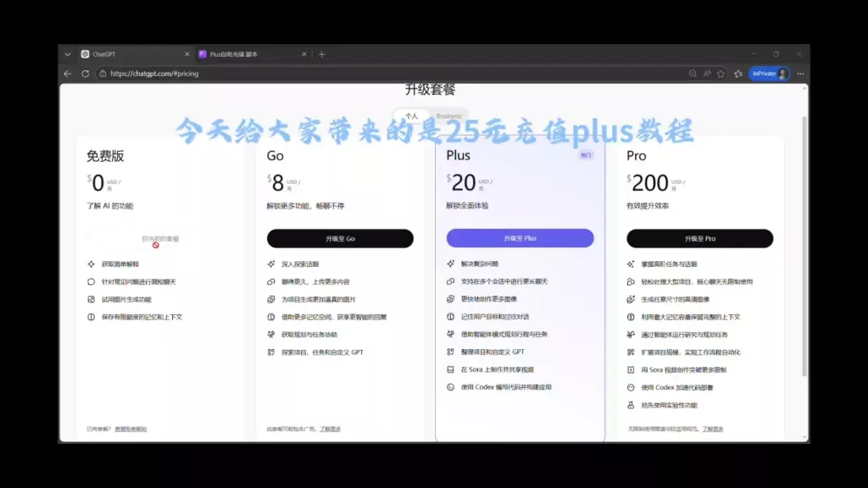Open the 查看账单帮助 link under free plan
Image resolution: width=868 pixels, height=488 pixels.
point(131,429)
